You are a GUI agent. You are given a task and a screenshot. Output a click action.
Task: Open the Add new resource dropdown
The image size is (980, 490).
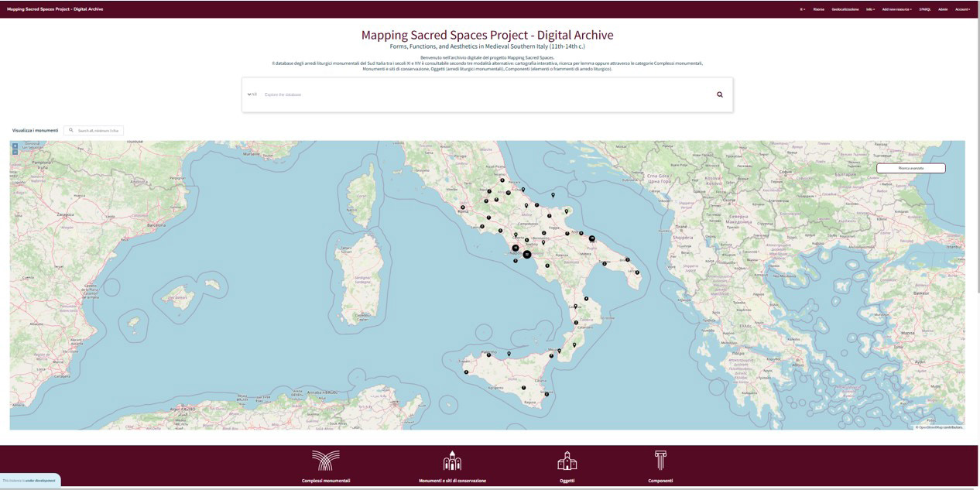click(896, 9)
